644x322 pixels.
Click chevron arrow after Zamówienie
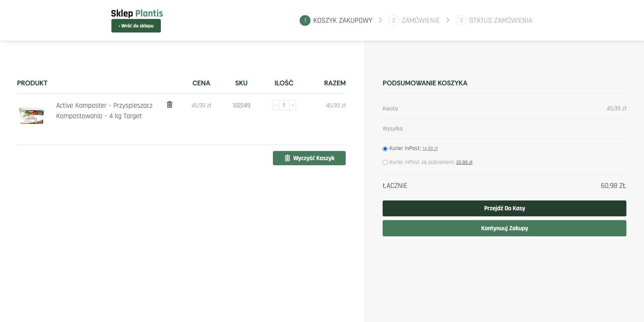coord(448,20)
